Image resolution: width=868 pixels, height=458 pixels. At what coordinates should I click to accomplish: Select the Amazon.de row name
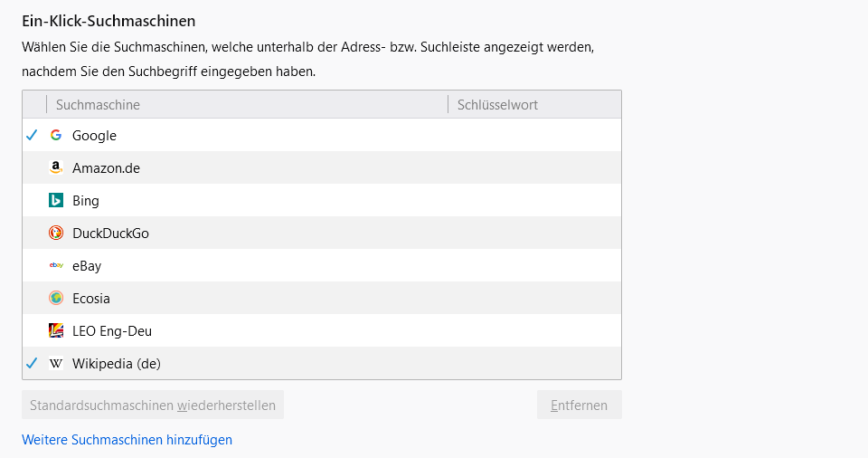point(107,168)
